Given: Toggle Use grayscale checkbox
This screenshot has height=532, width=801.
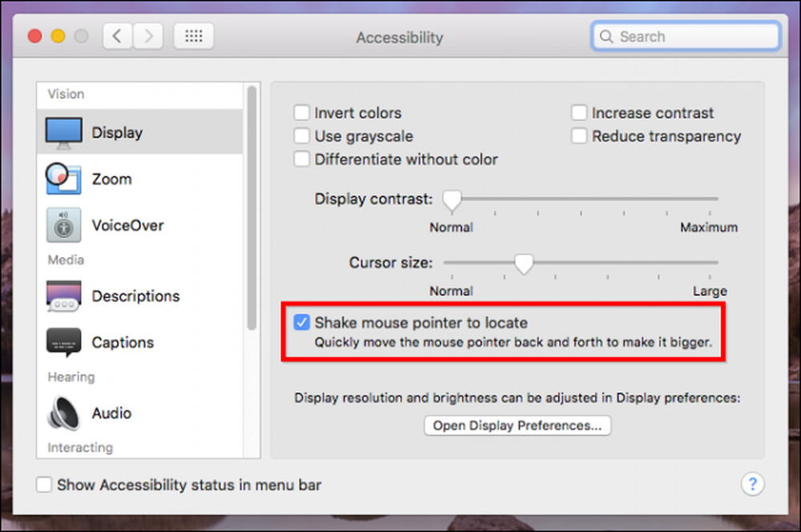Looking at the screenshot, I should (x=301, y=136).
